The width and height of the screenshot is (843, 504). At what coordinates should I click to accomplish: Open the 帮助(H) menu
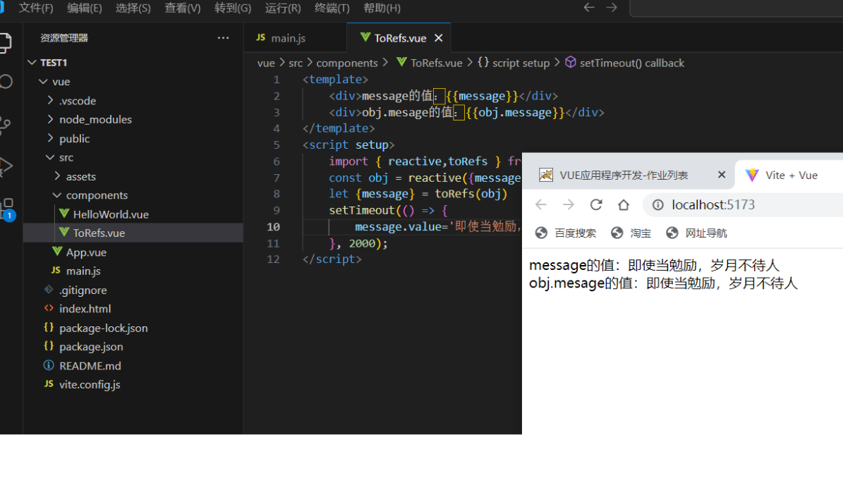[x=382, y=8]
